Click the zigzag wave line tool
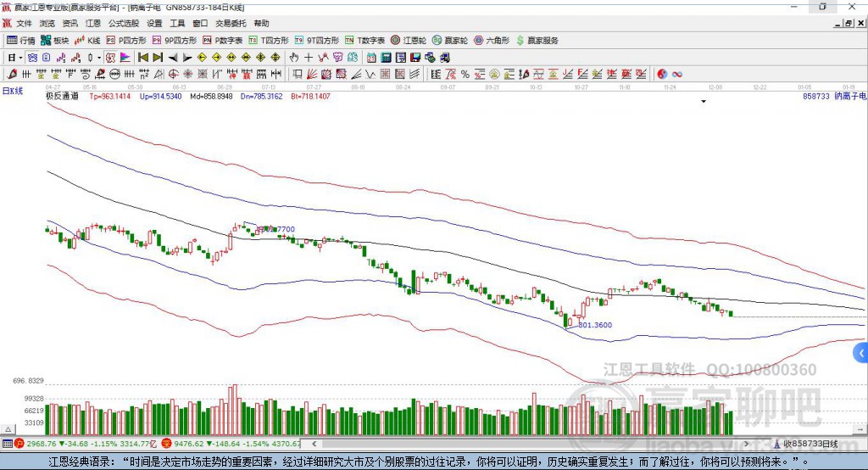 pyautogui.click(x=370, y=75)
